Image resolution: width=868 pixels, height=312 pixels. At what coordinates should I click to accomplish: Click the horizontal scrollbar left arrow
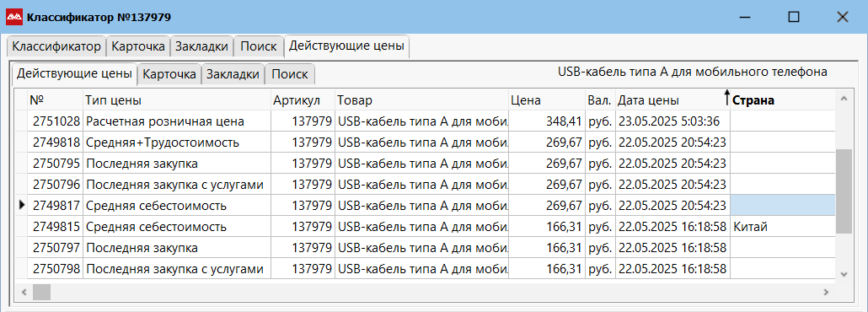coord(24,292)
